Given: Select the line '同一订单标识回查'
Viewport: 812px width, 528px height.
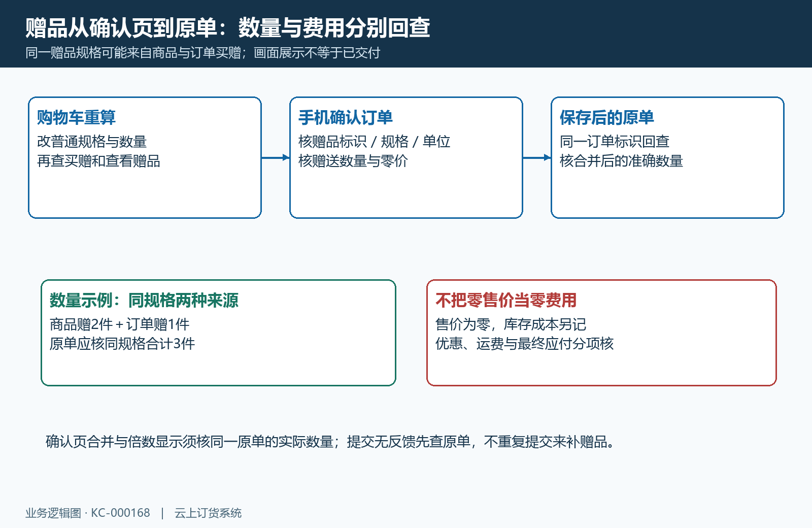Looking at the screenshot, I should point(615,142).
